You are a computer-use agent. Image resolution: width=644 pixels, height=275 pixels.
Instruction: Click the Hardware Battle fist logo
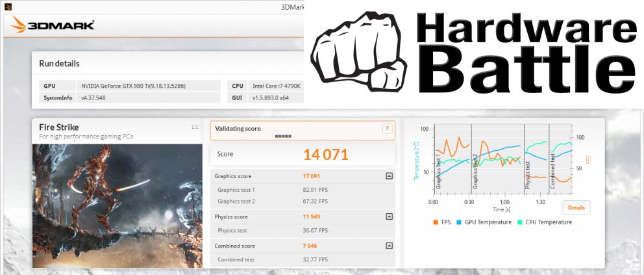pos(358,54)
